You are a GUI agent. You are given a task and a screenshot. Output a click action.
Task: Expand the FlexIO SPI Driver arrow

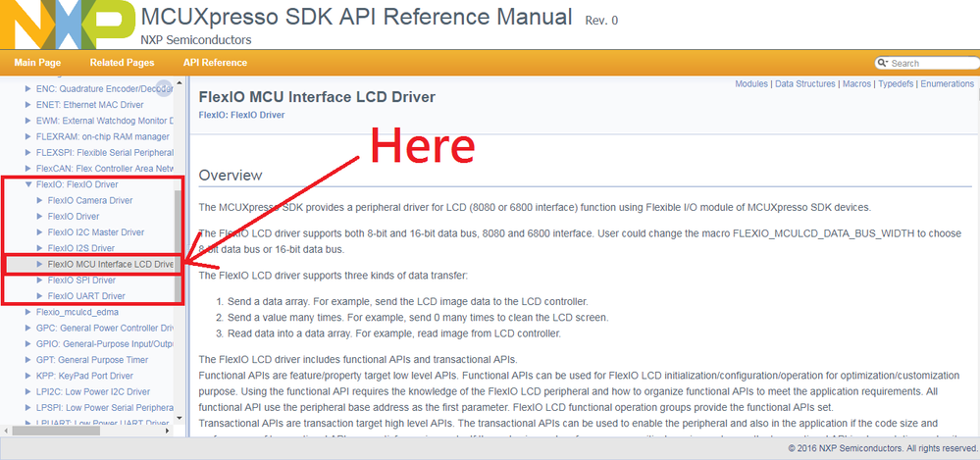tap(40, 280)
